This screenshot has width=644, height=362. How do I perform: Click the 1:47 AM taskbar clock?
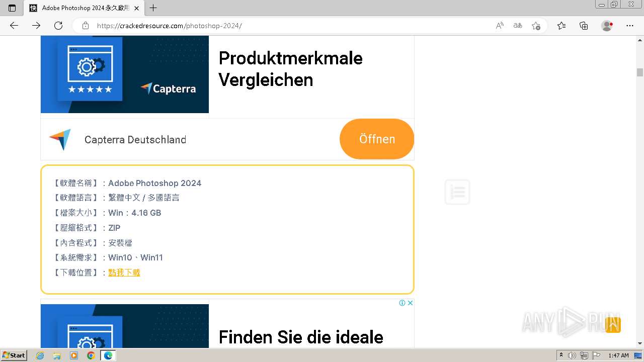pos(618,355)
